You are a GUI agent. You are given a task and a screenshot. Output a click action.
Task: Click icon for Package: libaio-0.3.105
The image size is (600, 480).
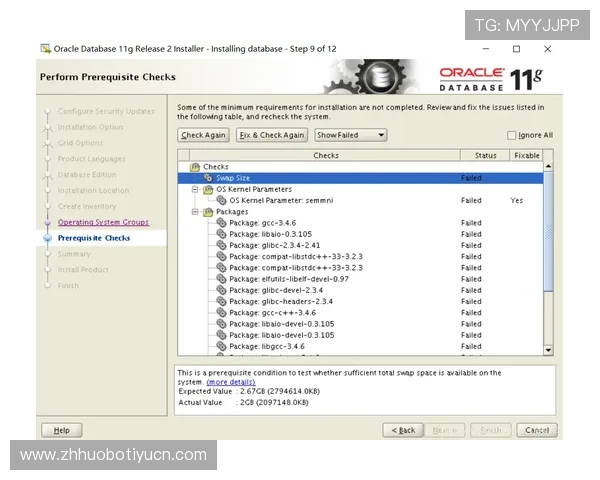coord(221,234)
